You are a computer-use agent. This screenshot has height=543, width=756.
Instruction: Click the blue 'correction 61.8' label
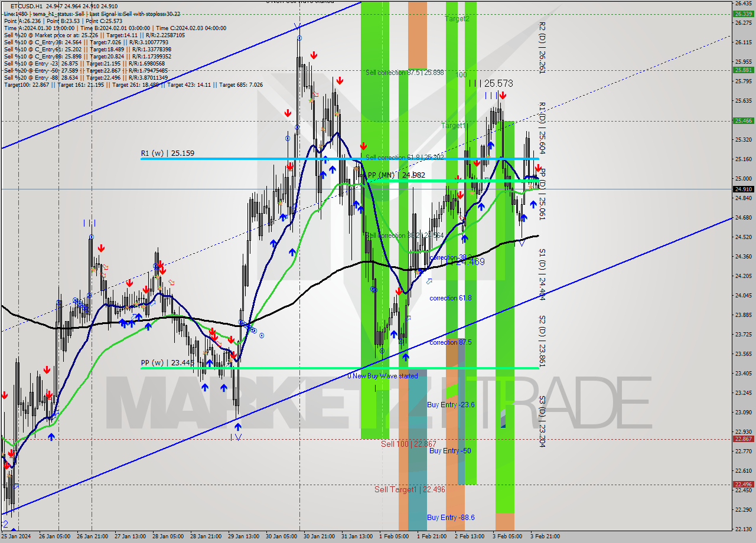(451, 298)
